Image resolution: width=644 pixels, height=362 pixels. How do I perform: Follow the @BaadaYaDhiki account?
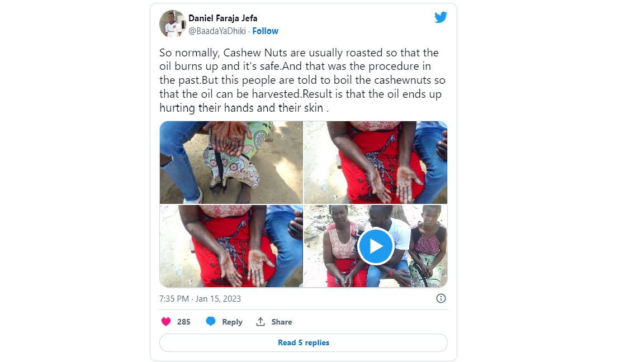[265, 31]
